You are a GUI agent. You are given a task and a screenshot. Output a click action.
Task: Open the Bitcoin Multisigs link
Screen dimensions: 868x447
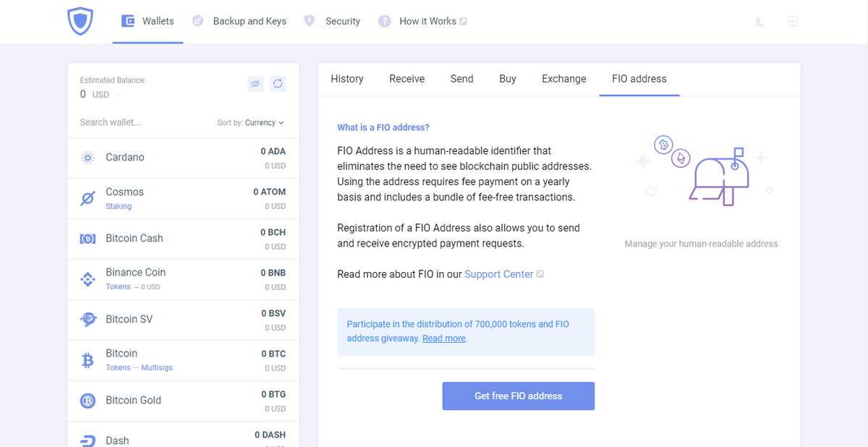(157, 367)
